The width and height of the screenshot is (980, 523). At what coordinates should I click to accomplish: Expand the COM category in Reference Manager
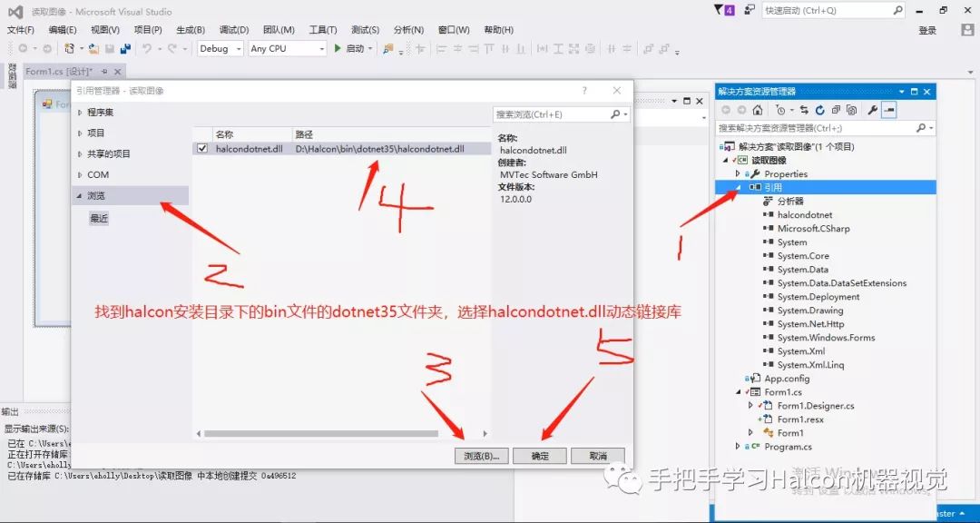79,175
